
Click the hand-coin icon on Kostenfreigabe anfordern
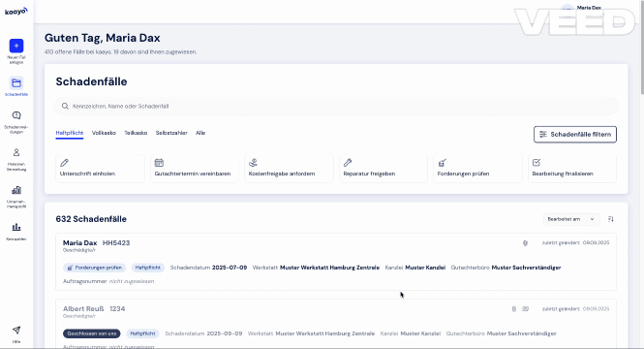(253, 162)
